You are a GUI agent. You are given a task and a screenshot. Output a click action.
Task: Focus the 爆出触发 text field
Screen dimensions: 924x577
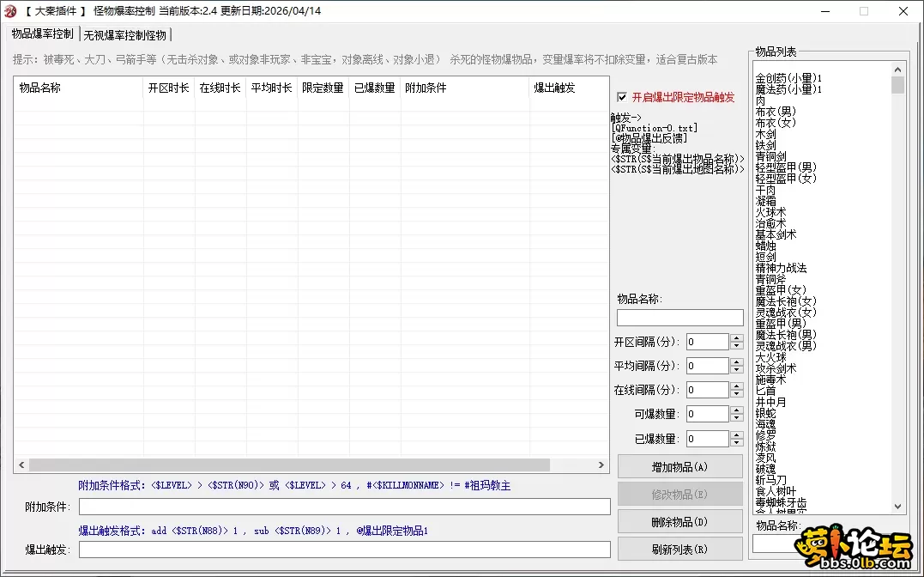point(345,550)
